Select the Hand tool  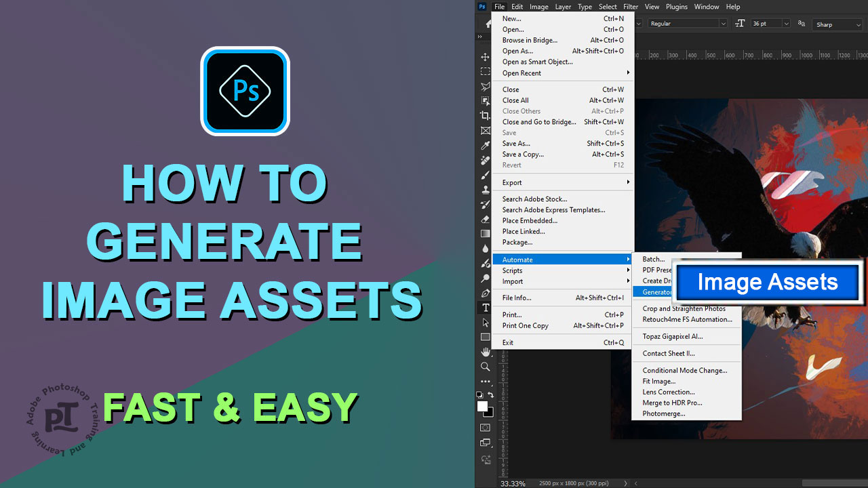click(485, 352)
